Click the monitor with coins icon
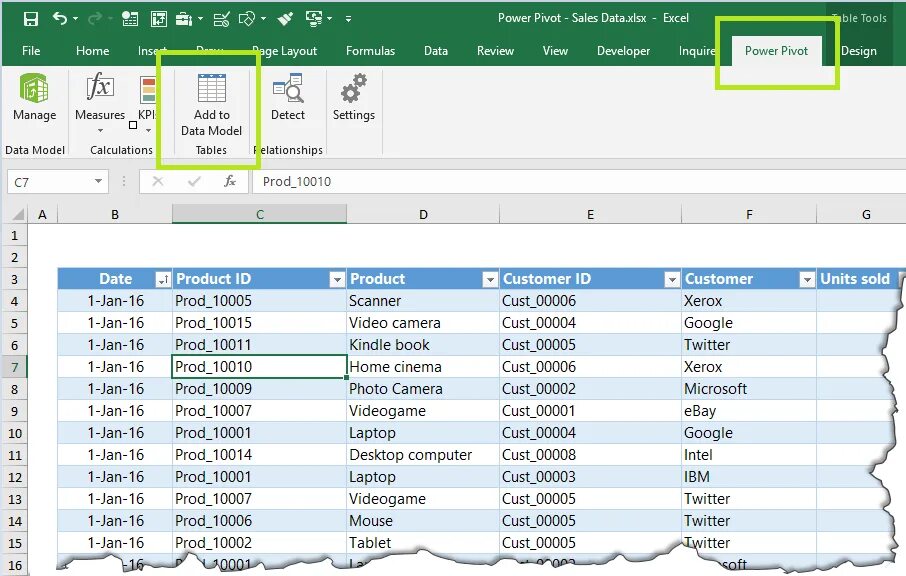This screenshot has height=576, width=906. coord(314,18)
